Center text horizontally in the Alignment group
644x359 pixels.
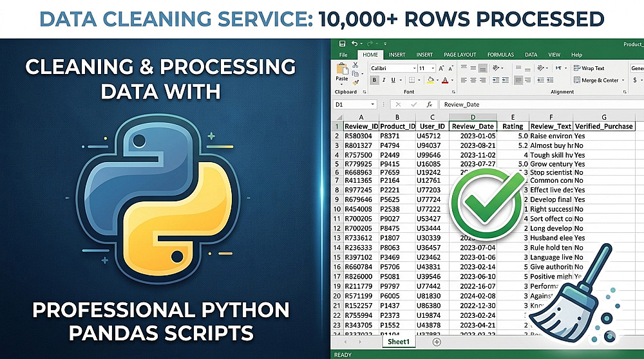pos(473,80)
